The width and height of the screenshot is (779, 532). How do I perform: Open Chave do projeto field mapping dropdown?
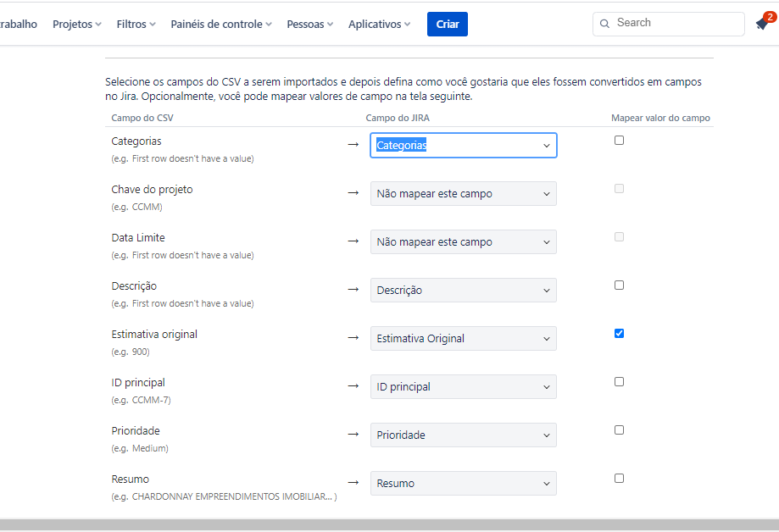pyautogui.click(x=464, y=194)
